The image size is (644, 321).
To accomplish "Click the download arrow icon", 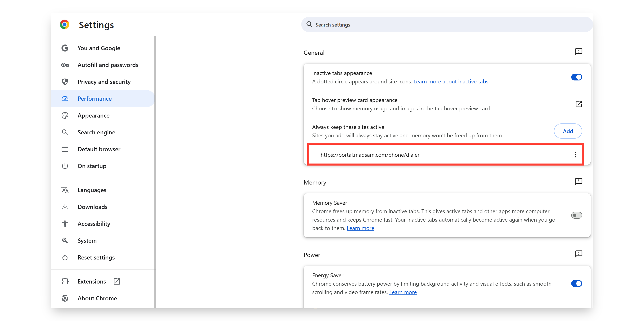I will click(65, 207).
